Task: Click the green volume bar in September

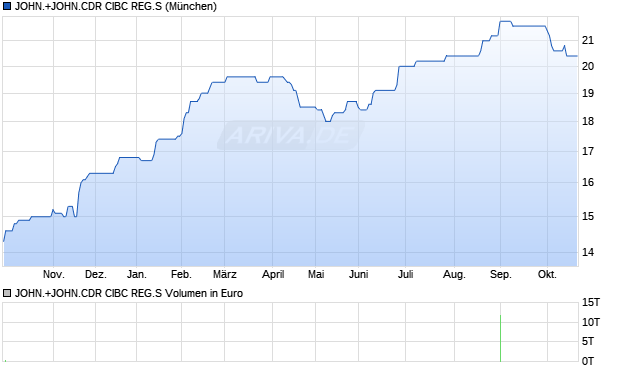Action: [501, 338]
